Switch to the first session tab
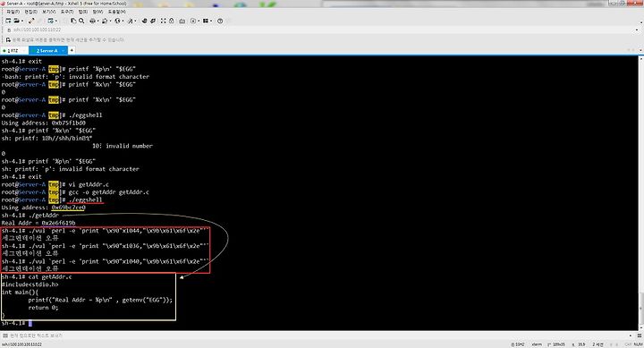Screen dimensions: 644x348 click(x=13, y=50)
